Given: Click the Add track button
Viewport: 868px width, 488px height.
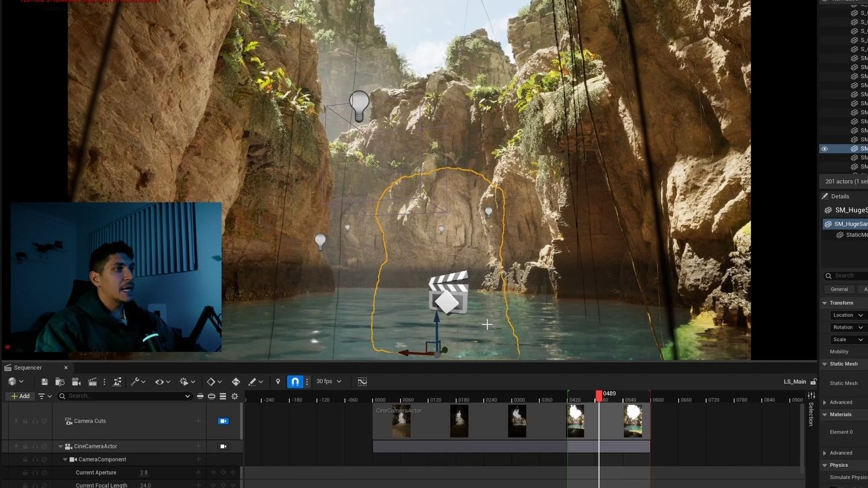Looking at the screenshot, I should [20, 396].
